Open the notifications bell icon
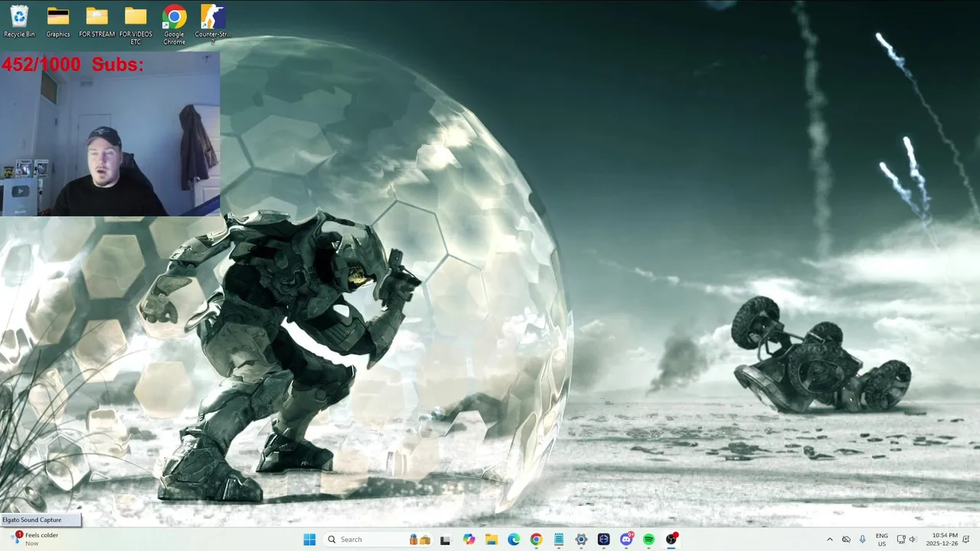 click(x=966, y=540)
